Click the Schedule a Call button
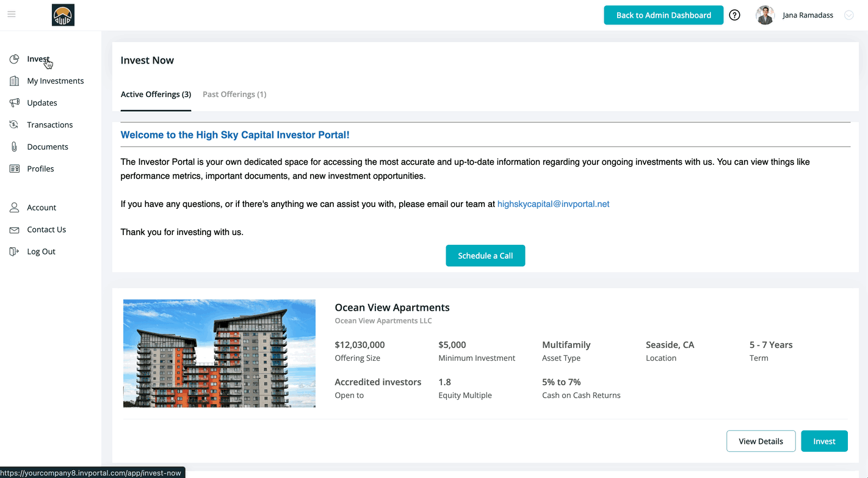Image resolution: width=868 pixels, height=478 pixels. click(x=485, y=256)
